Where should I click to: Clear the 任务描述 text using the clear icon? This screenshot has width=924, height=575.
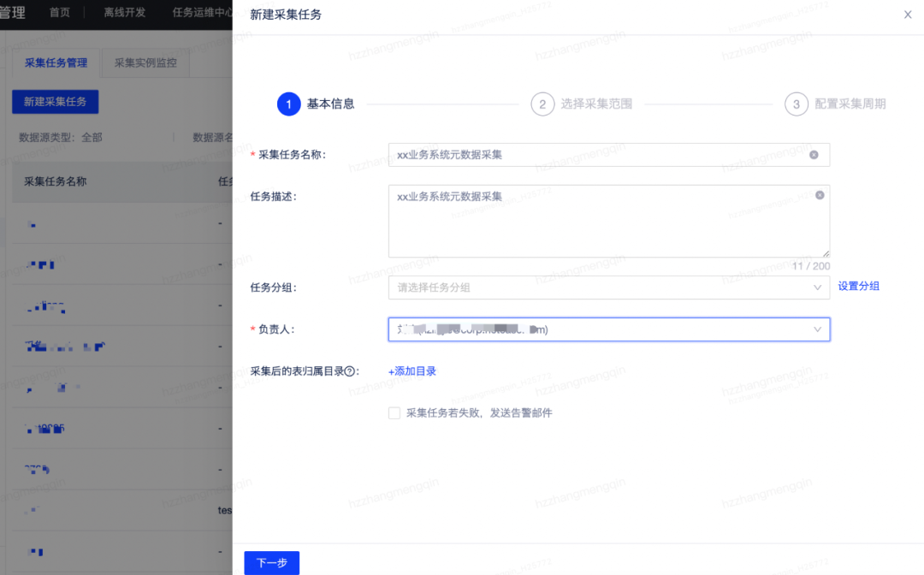pos(819,194)
